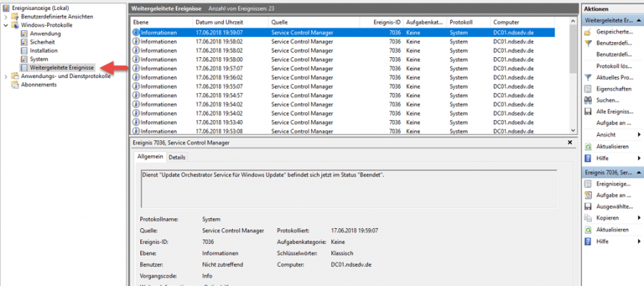Click Gespeicherte Protokolldatei open action
Viewport: 644px width, 286px height.
click(x=589, y=32)
